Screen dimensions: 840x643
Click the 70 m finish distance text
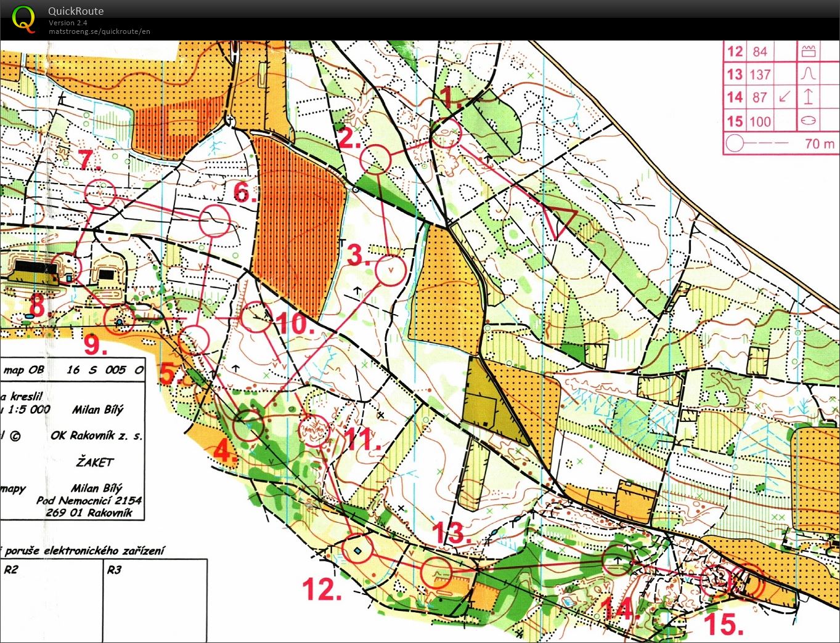pos(820,144)
